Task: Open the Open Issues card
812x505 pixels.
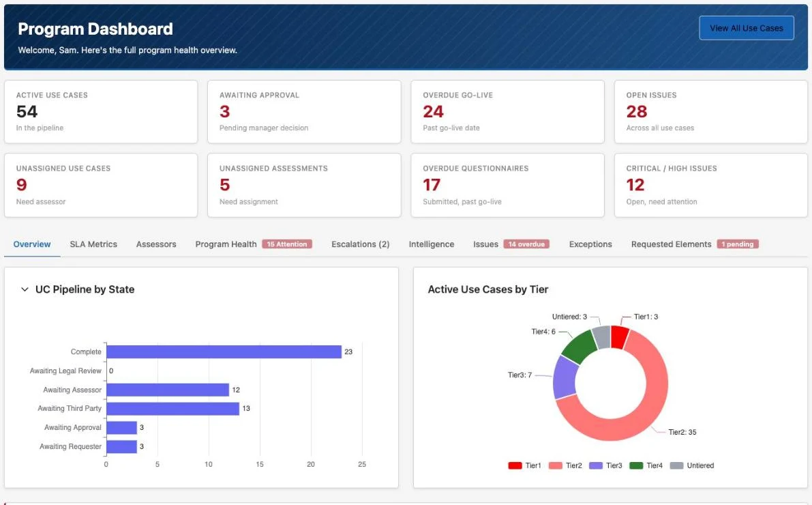Action: pos(711,111)
